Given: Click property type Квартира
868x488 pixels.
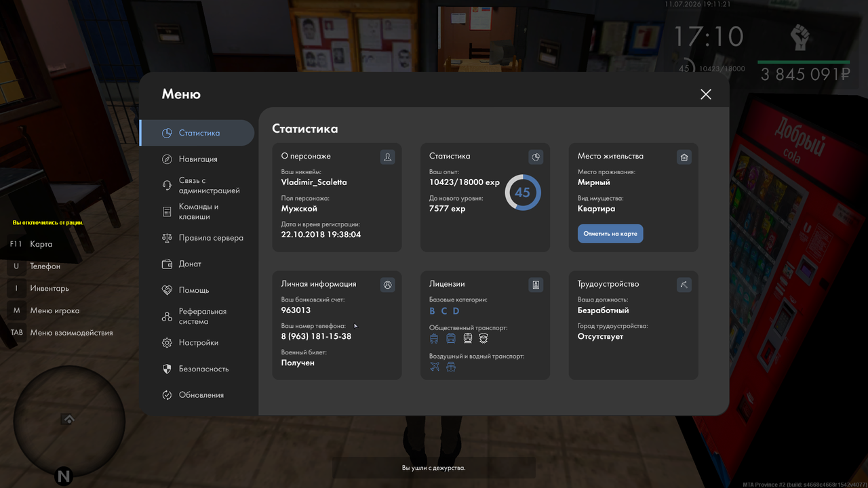Looking at the screenshot, I should pos(597,209).
